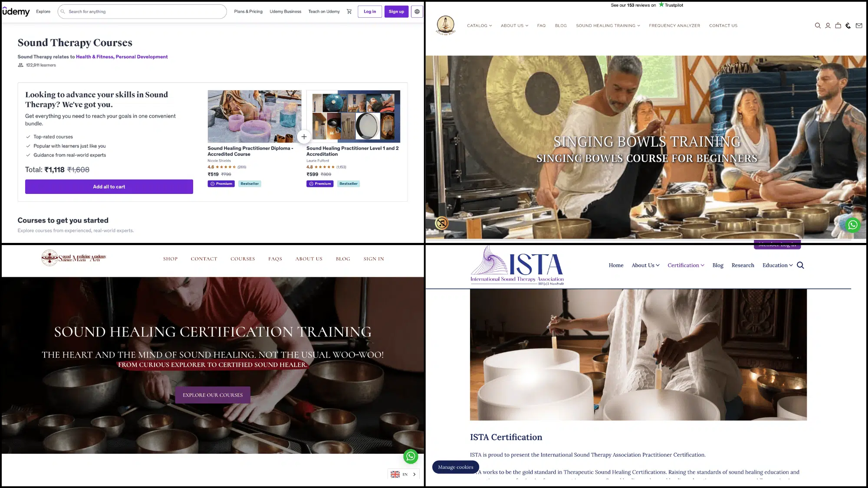This screenshot has width=868, height=488.
Task: Click the round plus icon between course thumbnails
Action: pos(304,137)
